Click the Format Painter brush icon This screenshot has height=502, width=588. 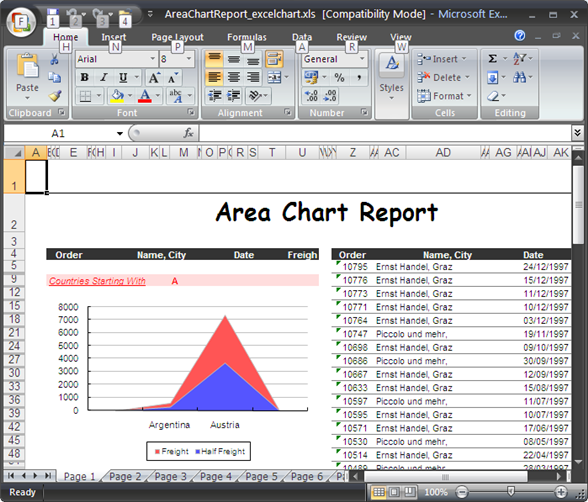pyautogui.click(x=55, y=96)
